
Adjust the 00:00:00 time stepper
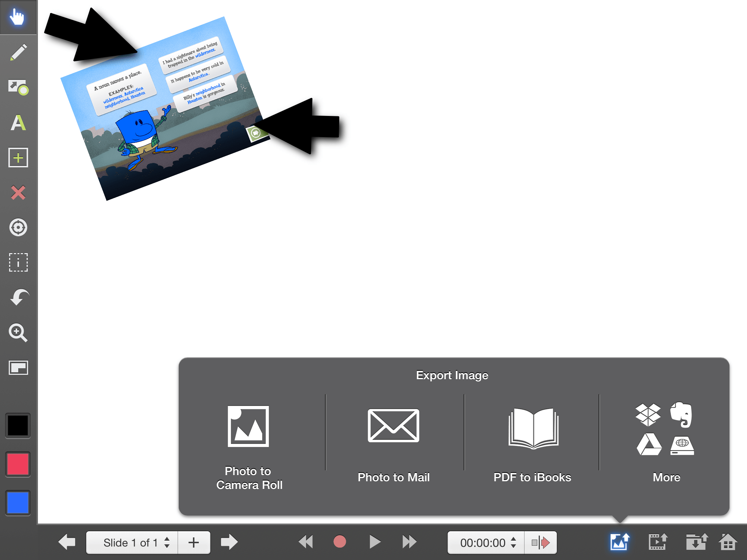coord(514,542)
